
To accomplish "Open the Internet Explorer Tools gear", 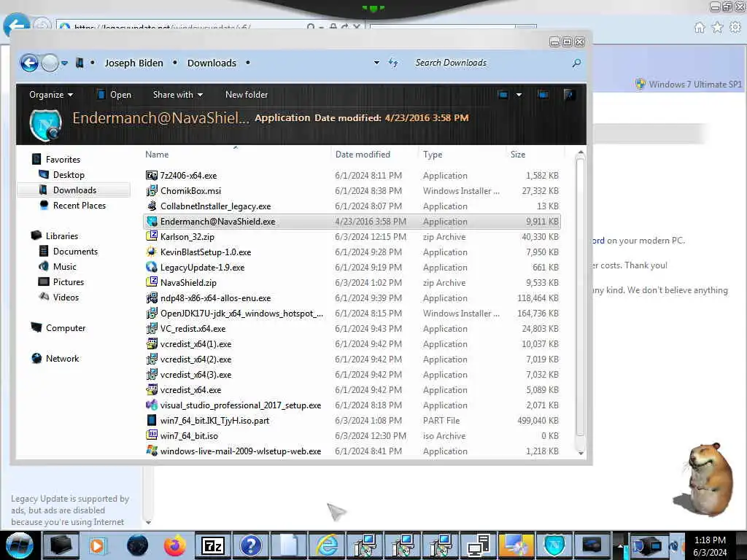I will coord(735,28).
